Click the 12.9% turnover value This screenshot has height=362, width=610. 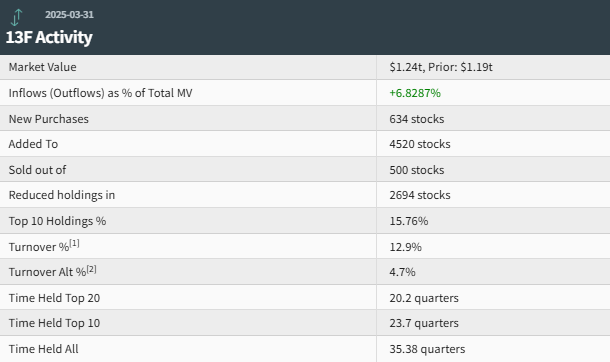[405, 247]
